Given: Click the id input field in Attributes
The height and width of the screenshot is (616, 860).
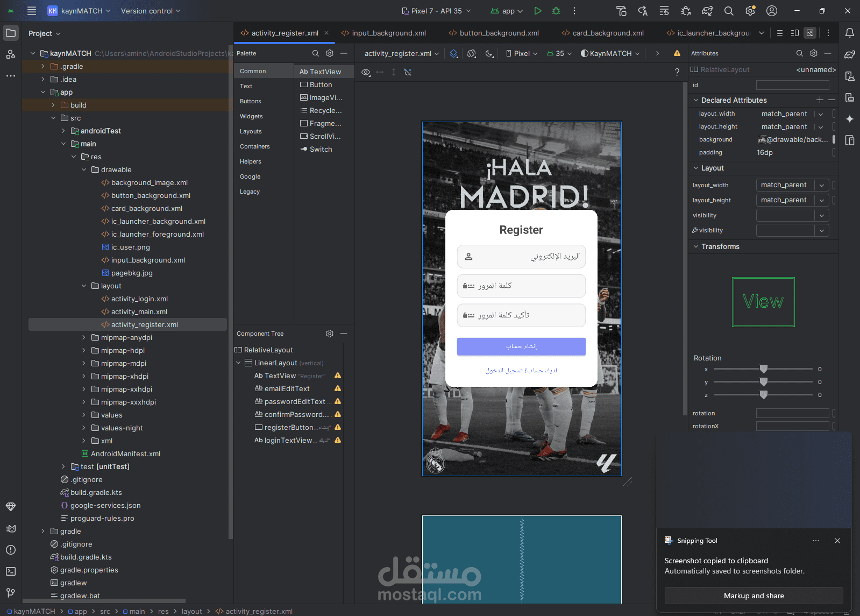Looking at the screenshot, I should pos(792,85).
